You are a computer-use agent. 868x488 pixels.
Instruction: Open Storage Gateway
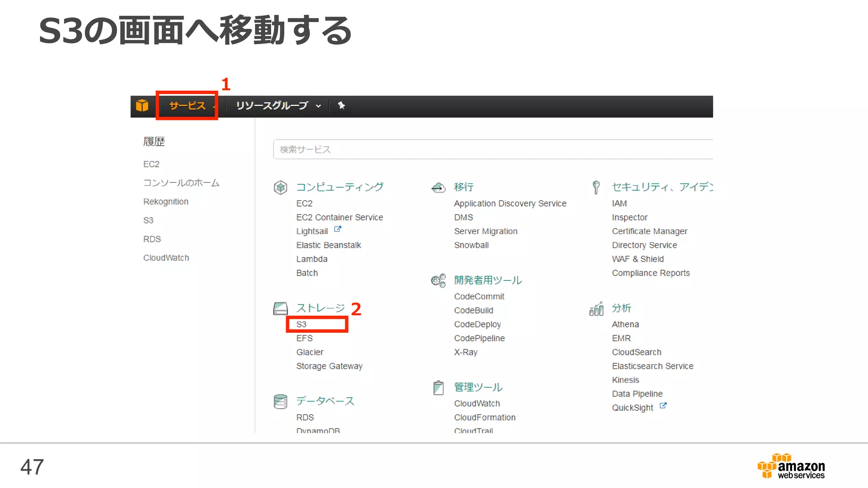[x=329, y=366]
